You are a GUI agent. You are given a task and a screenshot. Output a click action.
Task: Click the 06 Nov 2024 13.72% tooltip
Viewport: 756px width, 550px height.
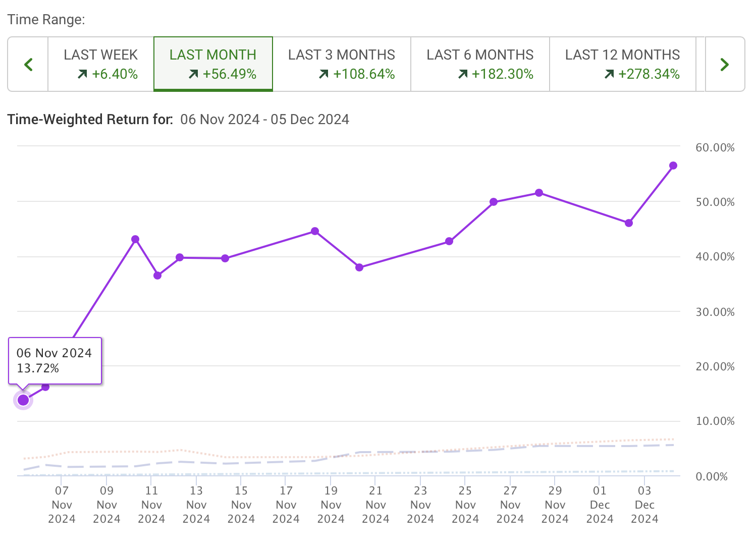55,361
